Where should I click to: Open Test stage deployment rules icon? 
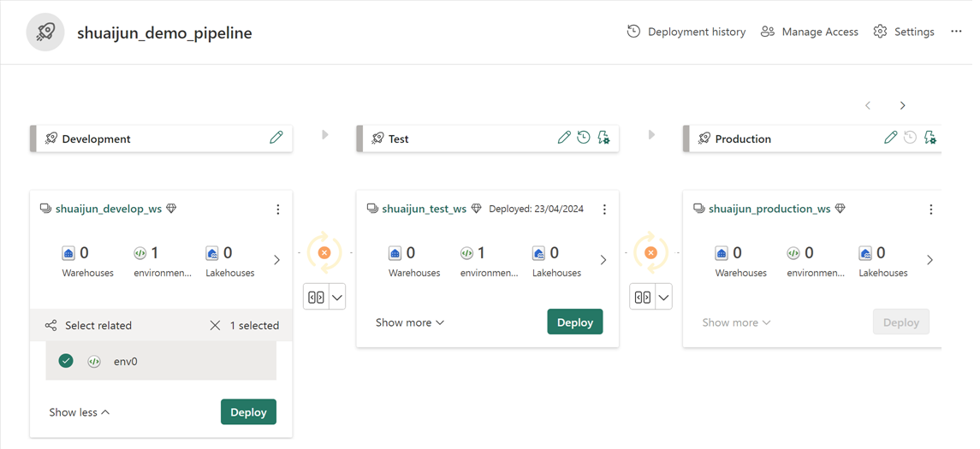point(604,138)
